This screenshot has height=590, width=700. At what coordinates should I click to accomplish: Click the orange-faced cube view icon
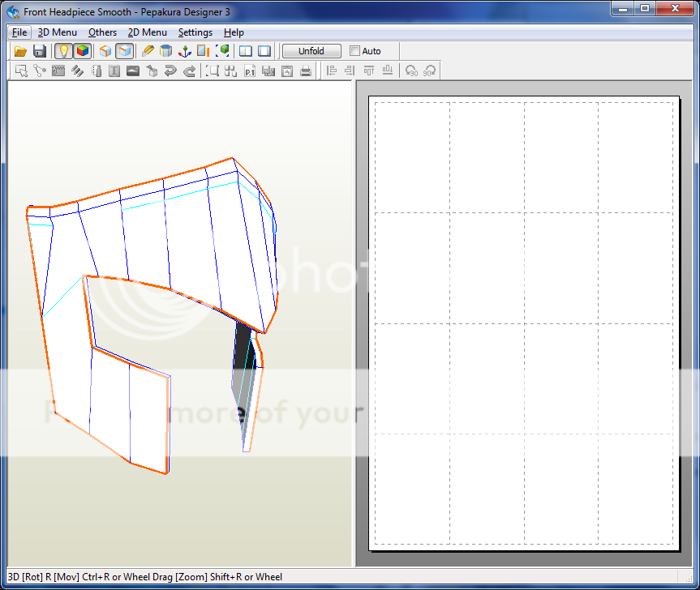pos(105,51)
